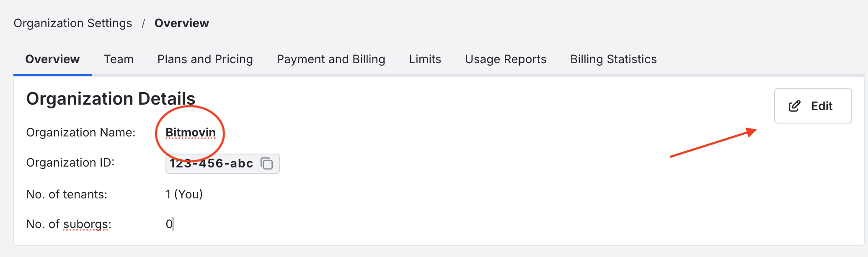
Task: Select the Limits tab
Action: click(x=425, y=59)
